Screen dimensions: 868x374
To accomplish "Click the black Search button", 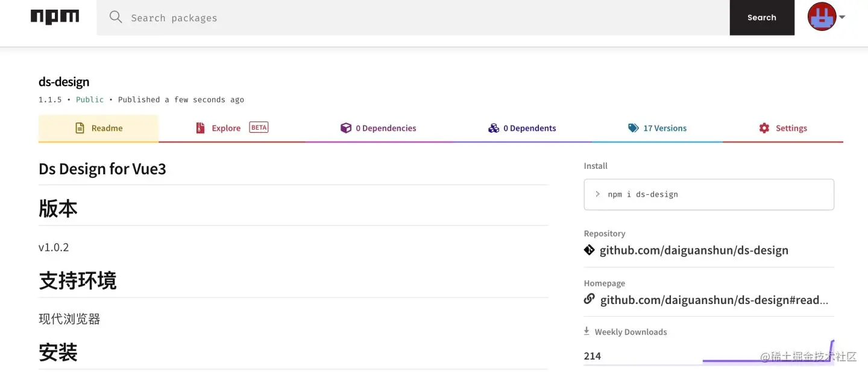I will pyautogui.click(x=762, y=17).
